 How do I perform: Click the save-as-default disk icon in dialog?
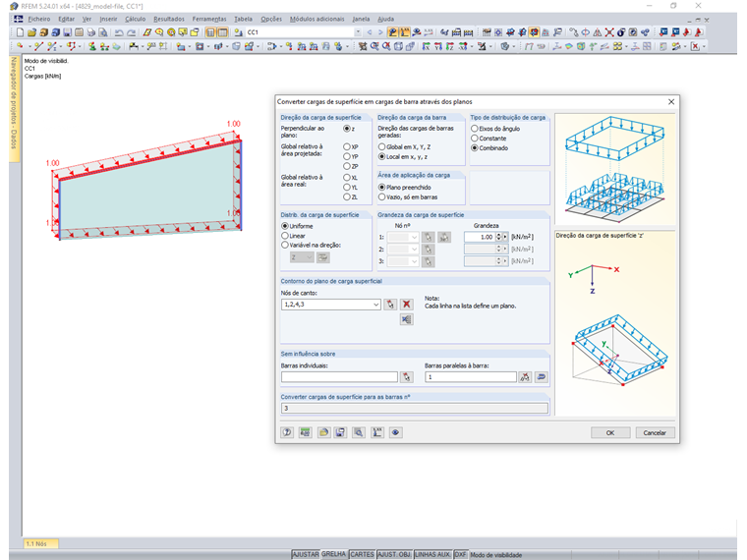tap(340, 432)
